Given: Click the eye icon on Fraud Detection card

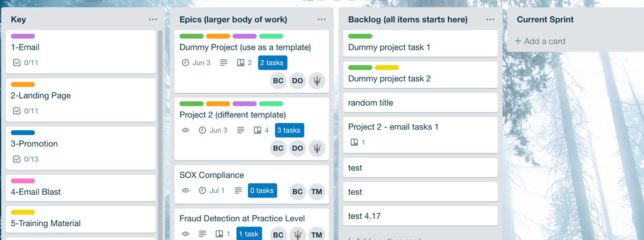Looking at the screenshot, I should pos(186,234).
